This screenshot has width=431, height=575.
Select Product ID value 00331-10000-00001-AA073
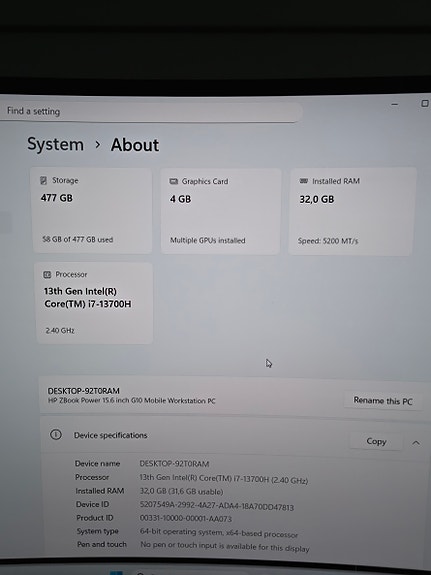point(186,519)
